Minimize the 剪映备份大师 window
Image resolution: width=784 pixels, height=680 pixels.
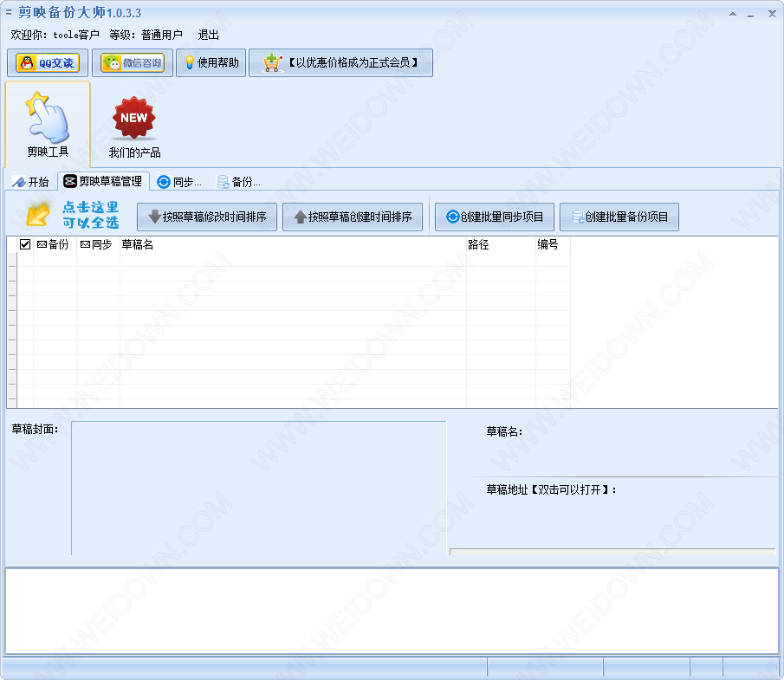[750, 15]
